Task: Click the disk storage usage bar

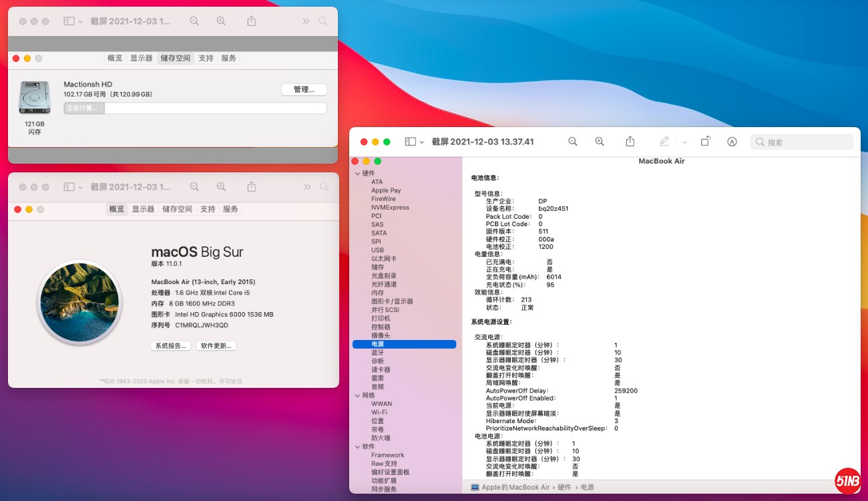Action: tap(195, 108)
